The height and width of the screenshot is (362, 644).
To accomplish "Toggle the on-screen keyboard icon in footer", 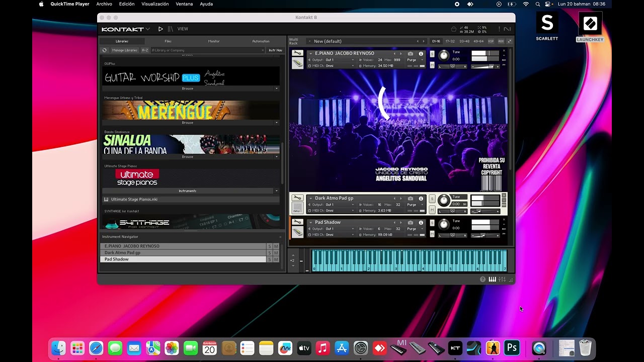I will click(493, 280).
